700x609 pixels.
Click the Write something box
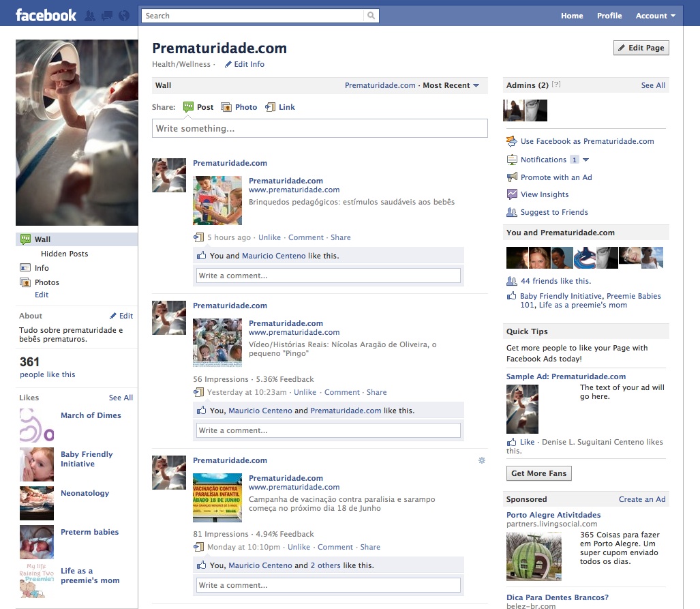pyautogui.click(x=320, y=129)
